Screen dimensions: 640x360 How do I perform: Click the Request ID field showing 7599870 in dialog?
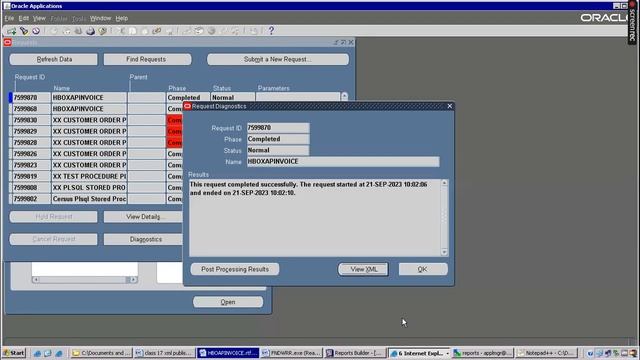[x=278, y=128]
